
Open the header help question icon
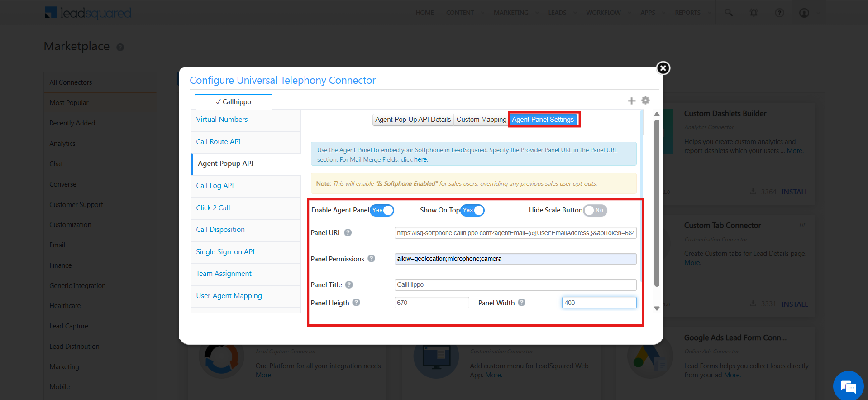(779, 13)
